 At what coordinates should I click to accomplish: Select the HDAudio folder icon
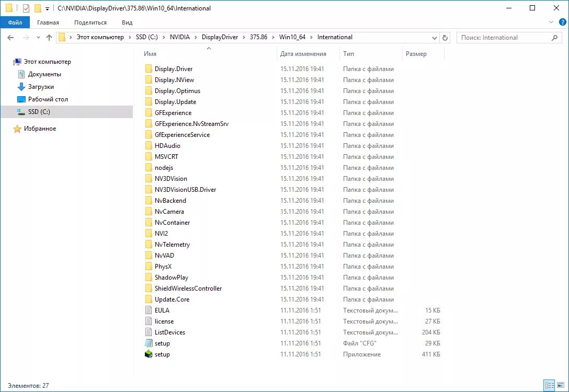(x=149, y=146)
